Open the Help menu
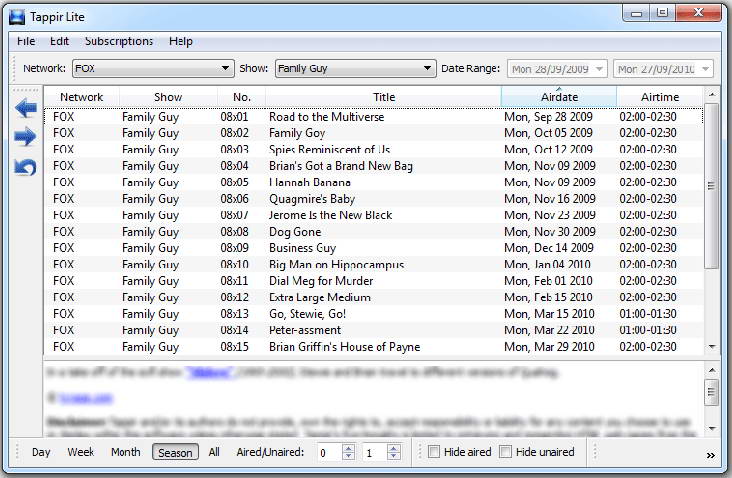This screenshot has height=478, width=732. point(181,41)
